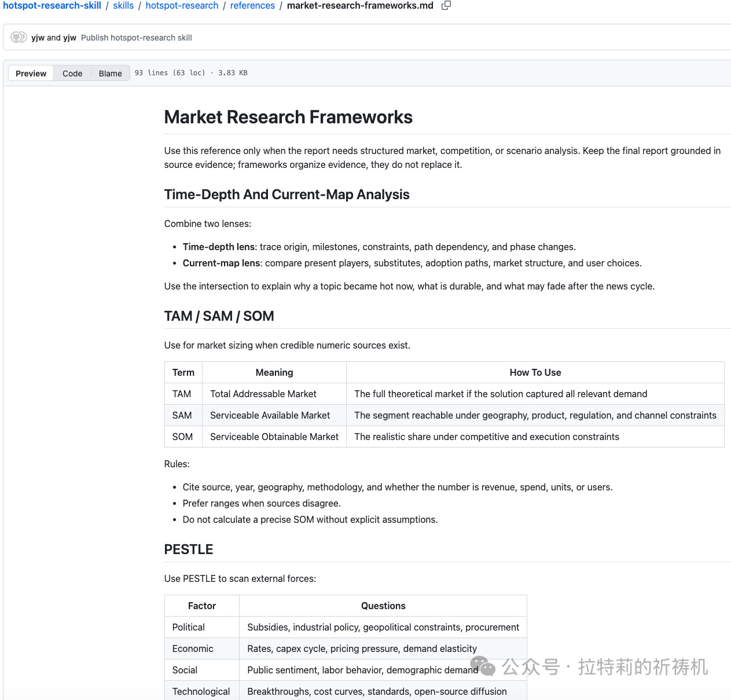The height and width of the screenshot is (700, 731).
Task: Click 'Factor' table header
Action: pos(202,606)
